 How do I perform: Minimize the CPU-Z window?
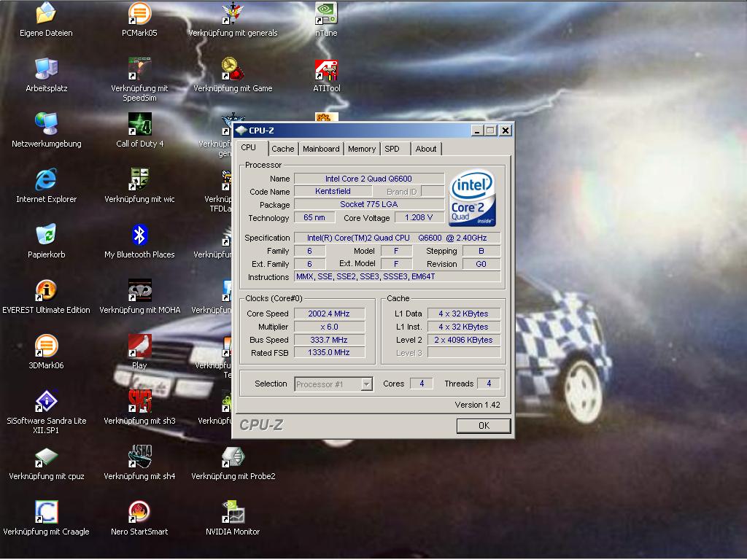477,131
